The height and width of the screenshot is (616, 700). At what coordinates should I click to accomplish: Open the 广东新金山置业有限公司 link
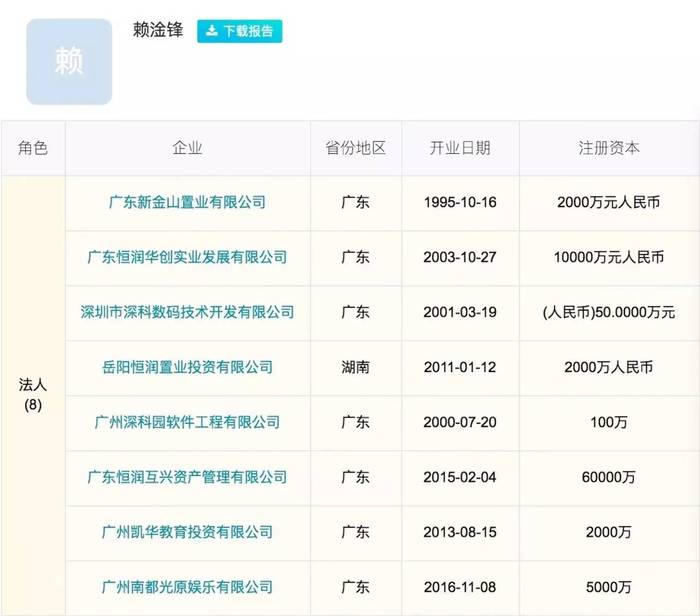click(x=188, y=202)
